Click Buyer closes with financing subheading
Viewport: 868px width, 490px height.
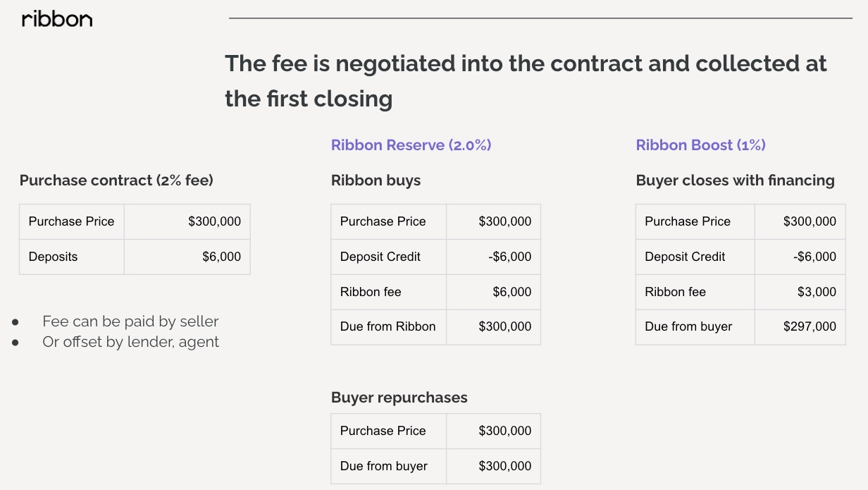click(735, 180)
